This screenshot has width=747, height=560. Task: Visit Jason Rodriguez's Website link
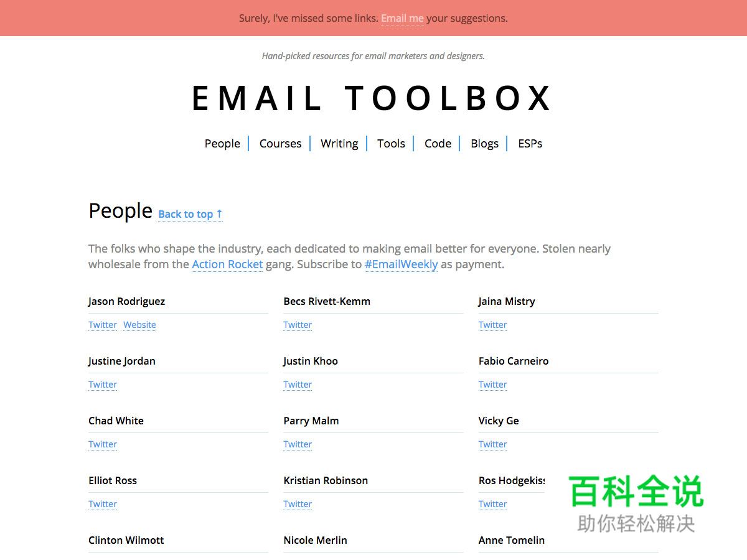(139, 325)
